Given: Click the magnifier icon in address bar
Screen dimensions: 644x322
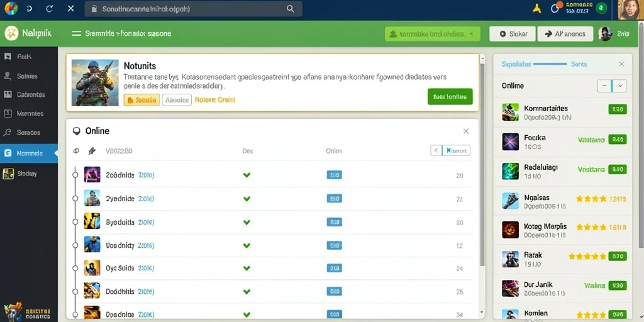Looking at the screenshot, I should 291,9.
